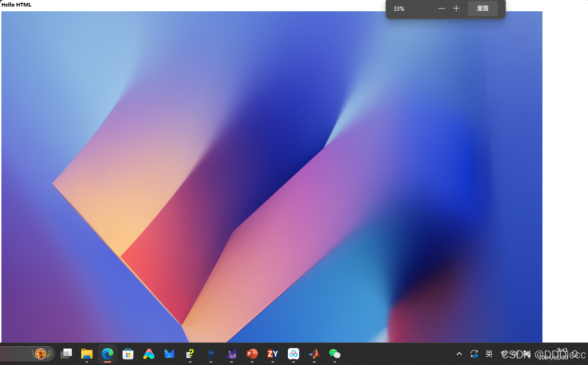Viewport: 588px width, 365px height.
Task: Click the sync status tray icon
Action: coord(474,354)
